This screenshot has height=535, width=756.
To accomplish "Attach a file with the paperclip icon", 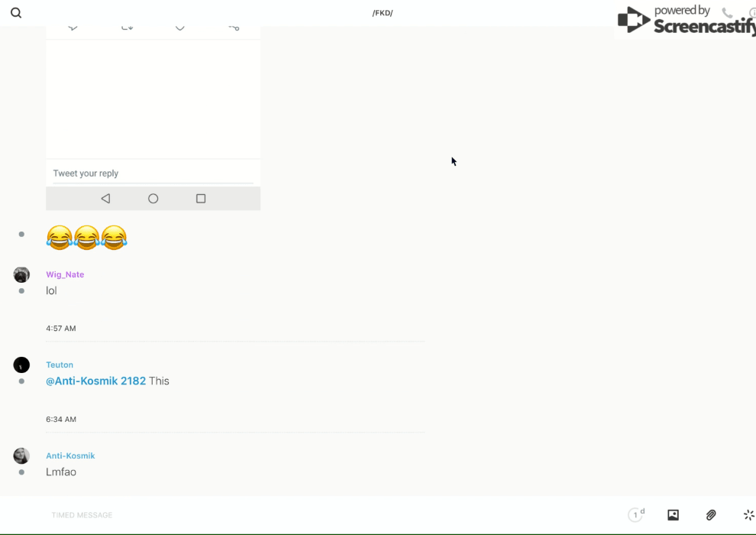I will [711, 515].
